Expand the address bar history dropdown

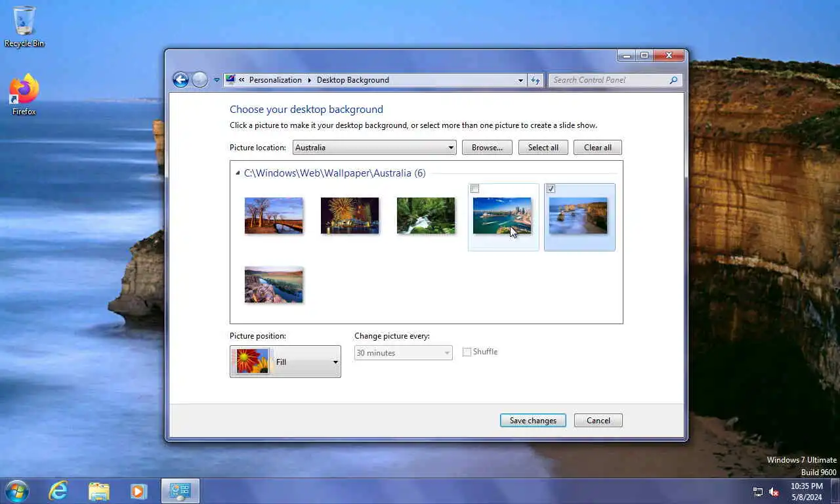(x=520, y=80)
